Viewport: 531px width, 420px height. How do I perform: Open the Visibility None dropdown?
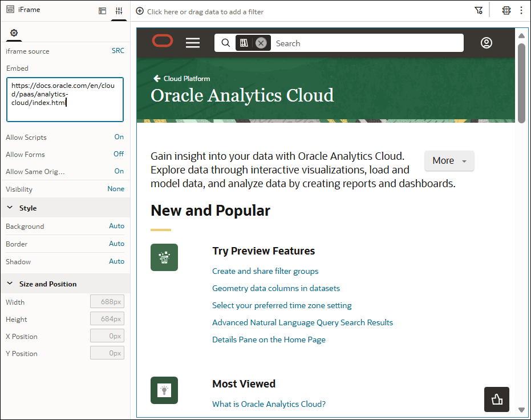(x=116, y=189)
